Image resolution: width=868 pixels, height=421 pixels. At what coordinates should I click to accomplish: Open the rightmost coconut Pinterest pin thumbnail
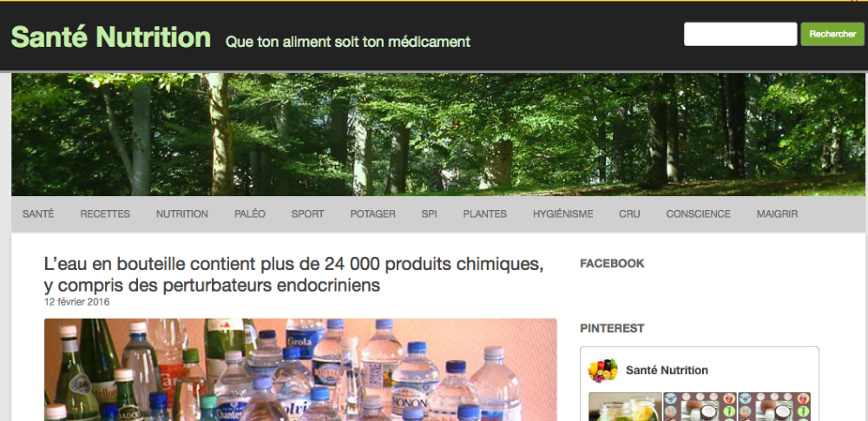tap(774, 406)
